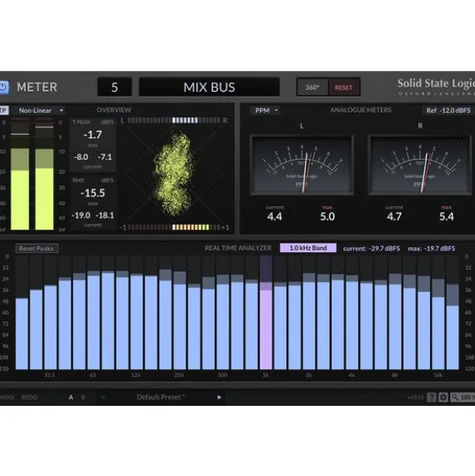Click the T PEAK max value -1.7

coord(93,135)
